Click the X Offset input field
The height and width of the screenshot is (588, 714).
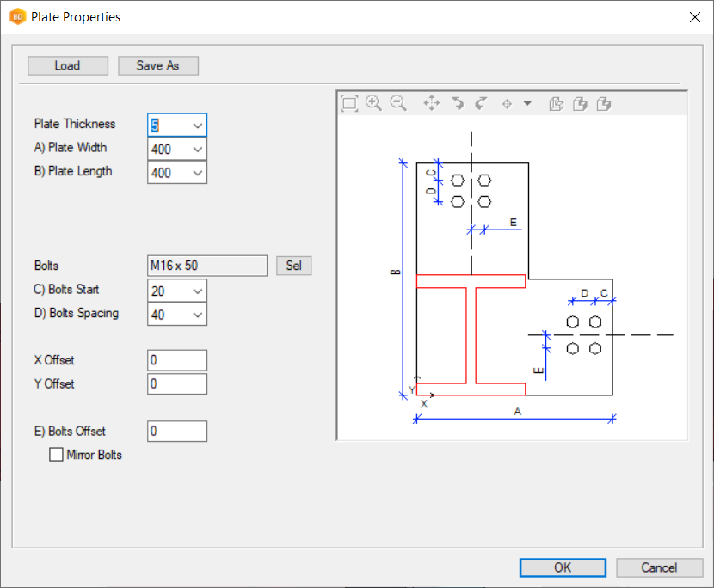[177, 360]
